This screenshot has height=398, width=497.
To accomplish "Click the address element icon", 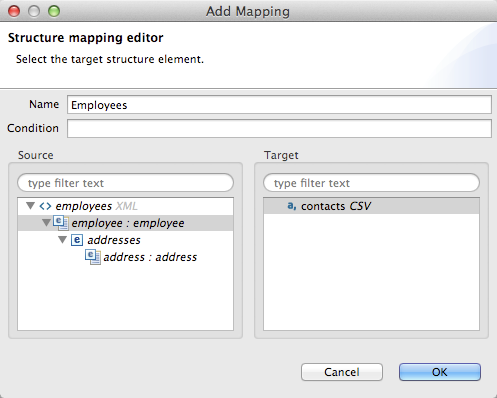I will [93, 257].
